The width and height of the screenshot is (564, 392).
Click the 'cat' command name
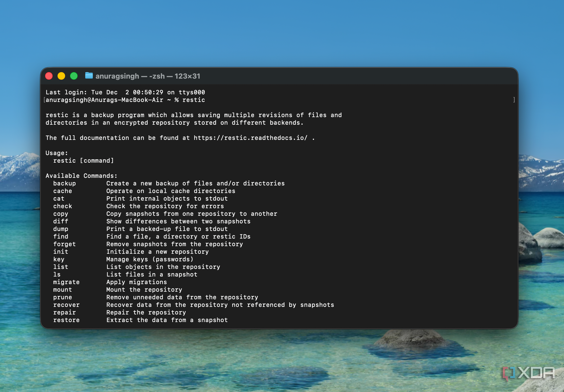click(59, 199)
